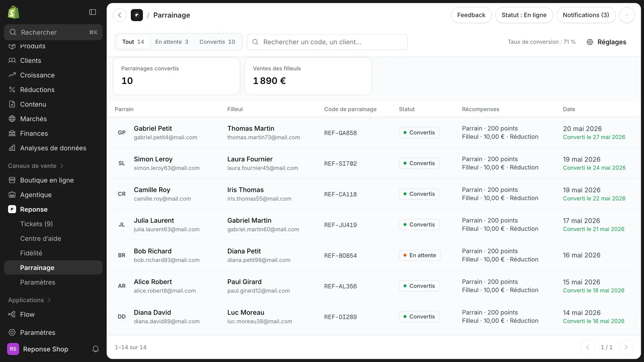The width and height of the screenshot is (644, 362).
Task: Open Boutique en ligne sales channel
Action: (x=53, y=180)
